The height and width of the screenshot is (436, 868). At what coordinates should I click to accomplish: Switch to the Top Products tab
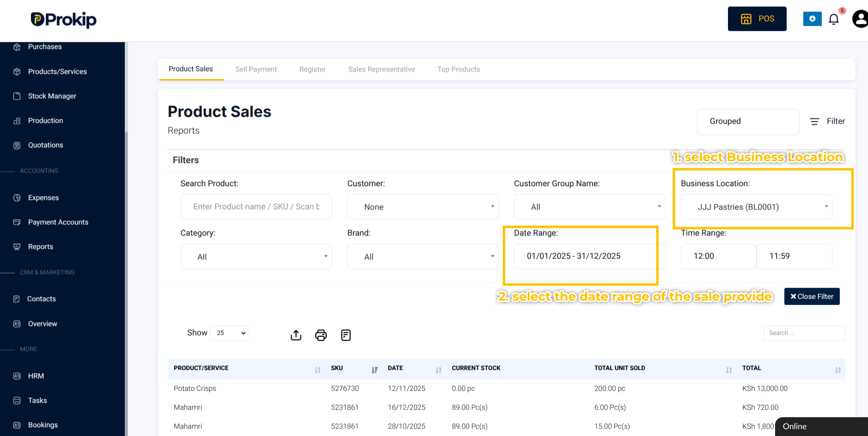click(x=459, y=69)
